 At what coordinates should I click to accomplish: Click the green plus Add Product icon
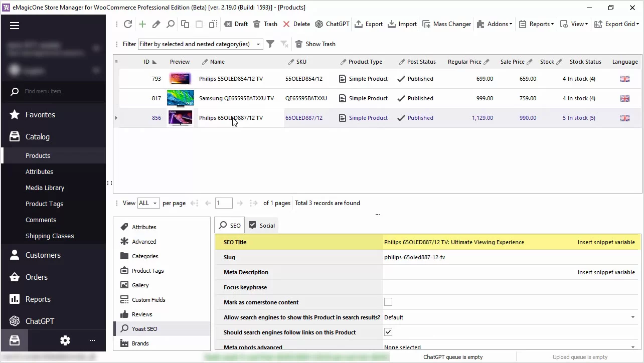coord(142,24)
